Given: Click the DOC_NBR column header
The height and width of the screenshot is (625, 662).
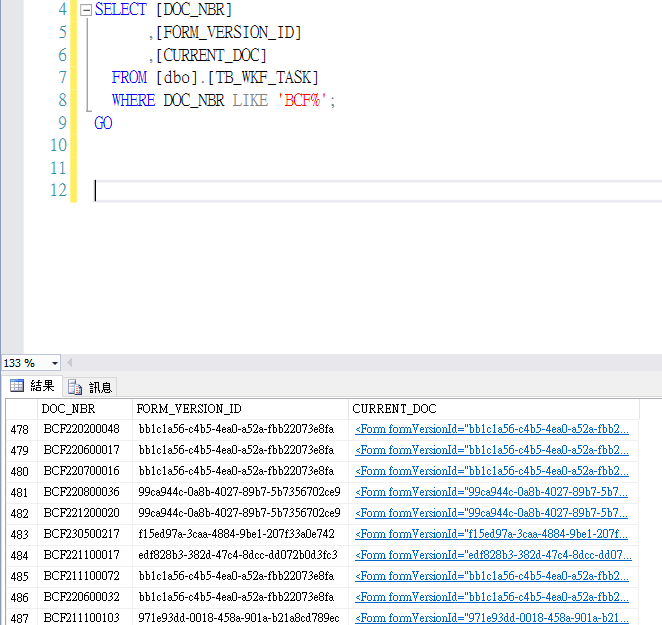Looking at the screenshot, I should (85, 409).
